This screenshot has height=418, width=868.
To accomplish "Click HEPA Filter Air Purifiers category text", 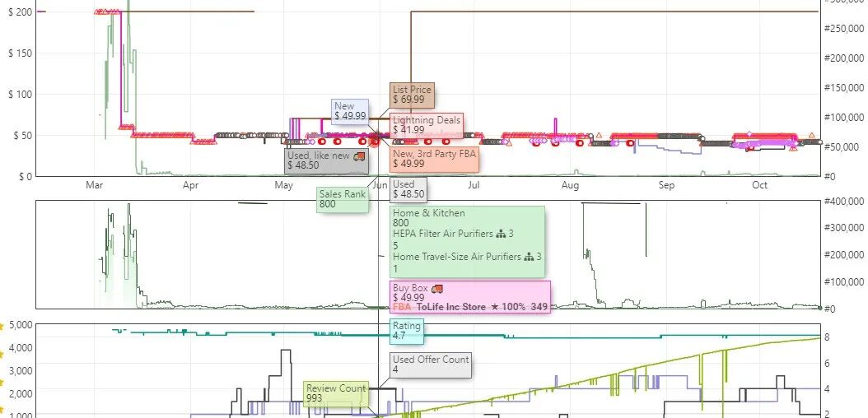I will click(443, 235).
